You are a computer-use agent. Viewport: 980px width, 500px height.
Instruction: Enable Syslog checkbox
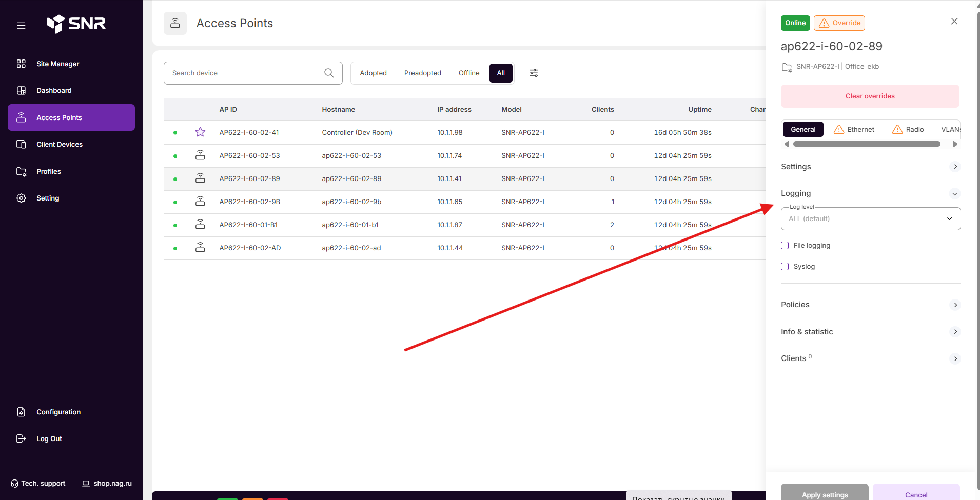785,266
